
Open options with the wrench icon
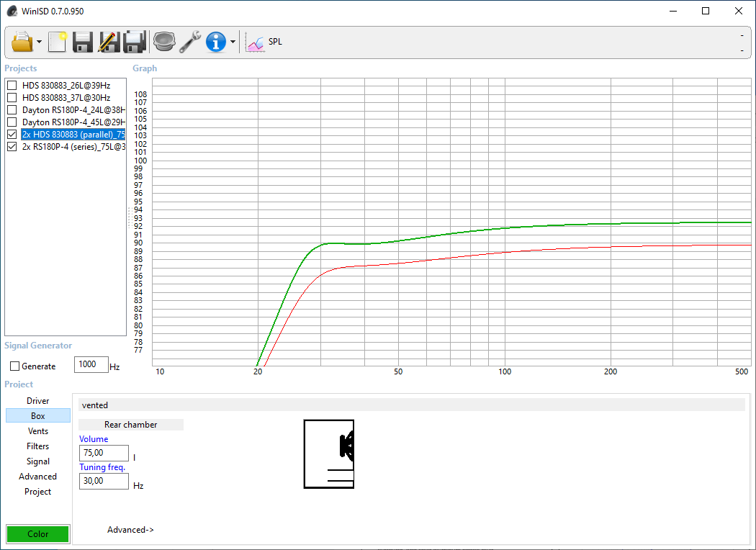pos(190,42)
